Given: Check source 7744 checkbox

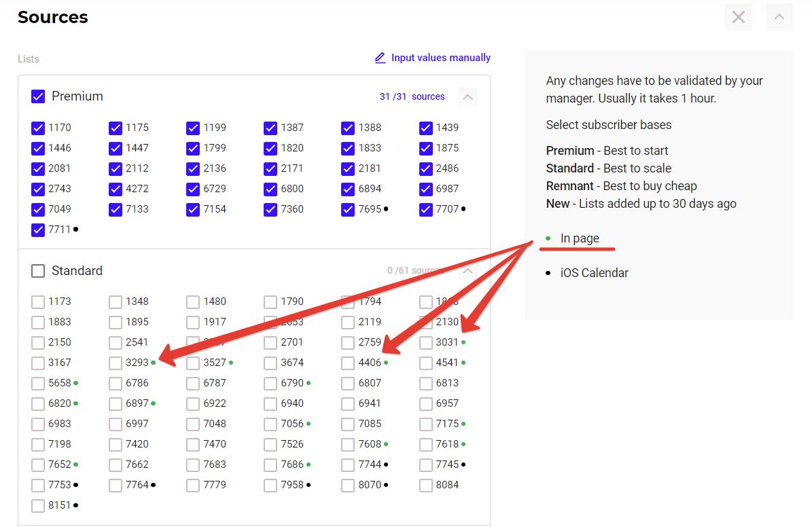Looking at the screenshot, I should 348,465.
